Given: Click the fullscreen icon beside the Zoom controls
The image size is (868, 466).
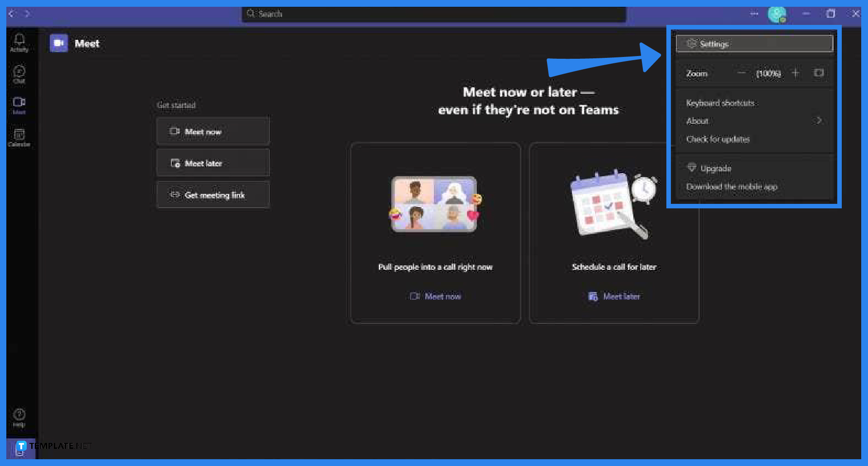Looking at the screenshot, I should (x=818, y=73).
